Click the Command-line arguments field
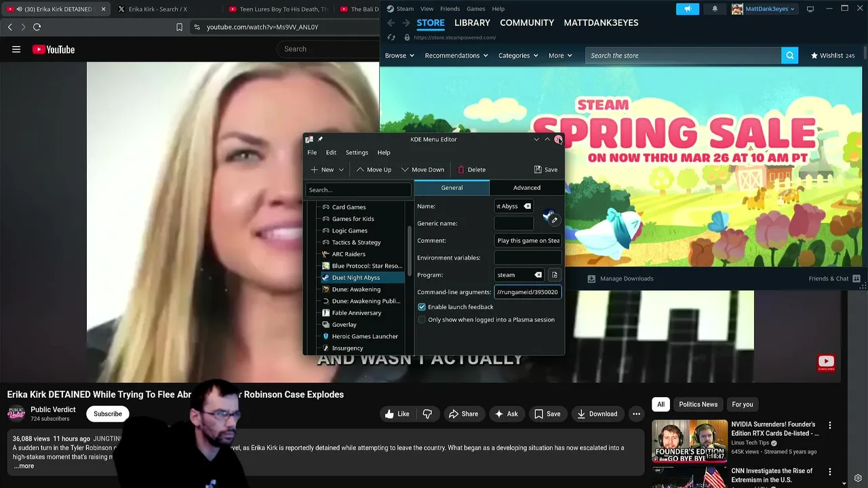This screenshot has width=868, height=488. [x=528, y=292]
